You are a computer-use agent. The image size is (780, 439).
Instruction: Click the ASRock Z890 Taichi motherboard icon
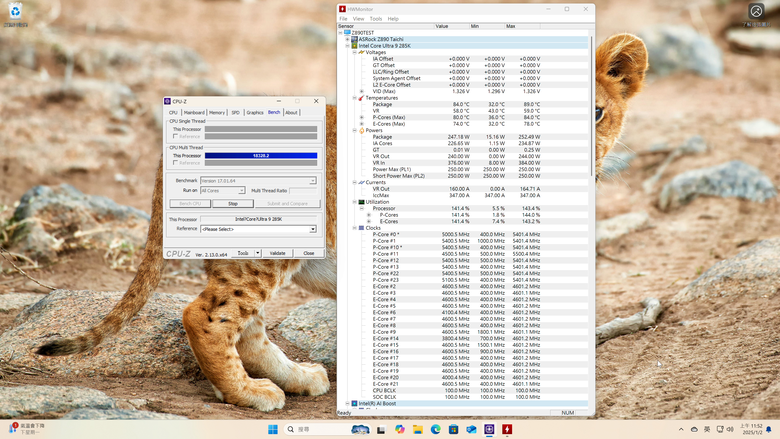click(354, 39)
